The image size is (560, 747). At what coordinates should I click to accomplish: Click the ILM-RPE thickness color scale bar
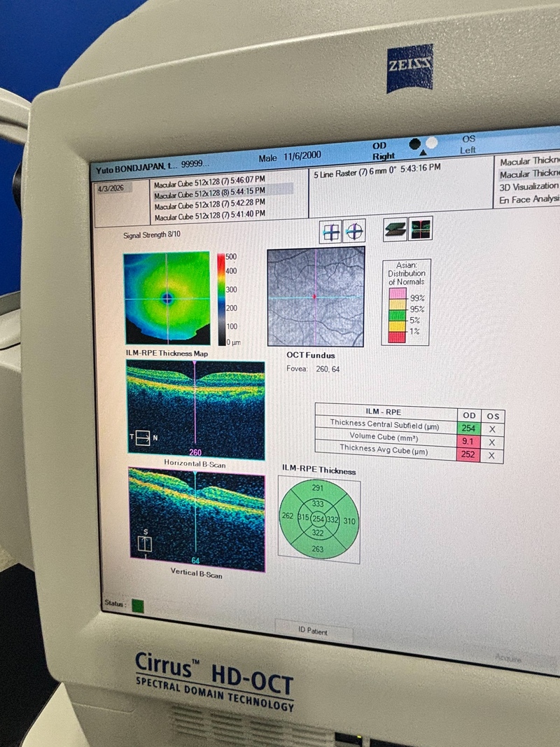(x=221, y=298)
